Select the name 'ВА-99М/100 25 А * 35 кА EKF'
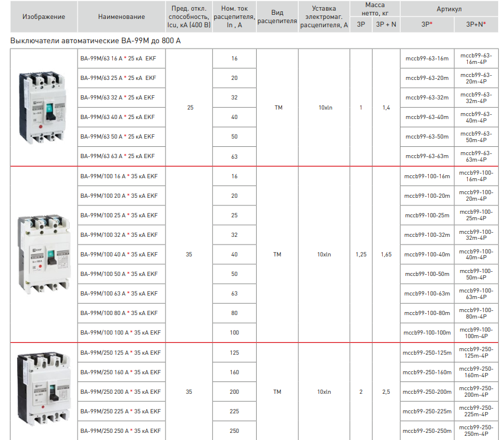504x440 pixels. coord(119,216)
